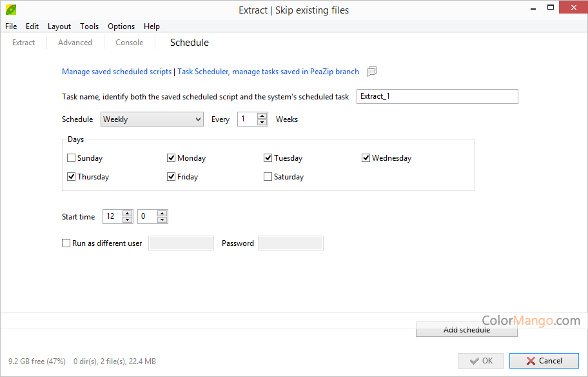588x377 pixels.
Task: Switch to the Console tab
Action: coord(130,43)
